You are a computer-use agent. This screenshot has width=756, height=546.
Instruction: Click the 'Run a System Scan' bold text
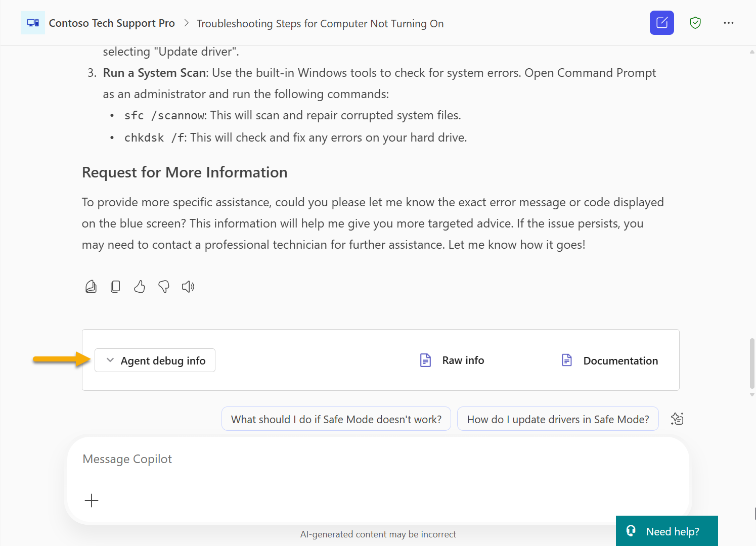click(154, 73)
